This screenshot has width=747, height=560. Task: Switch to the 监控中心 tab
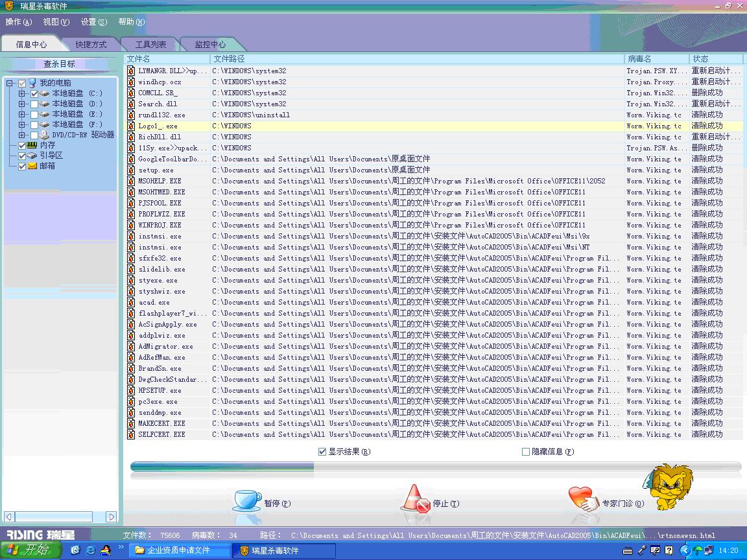210,45
